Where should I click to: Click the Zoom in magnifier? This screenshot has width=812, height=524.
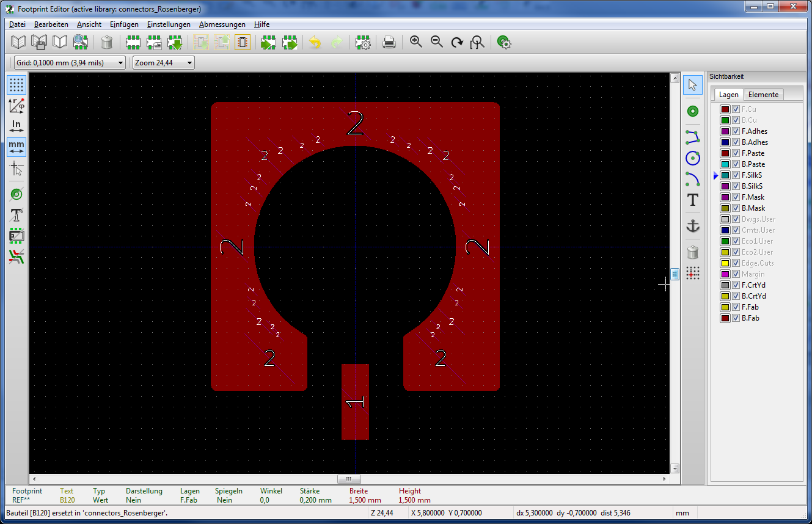416,42
